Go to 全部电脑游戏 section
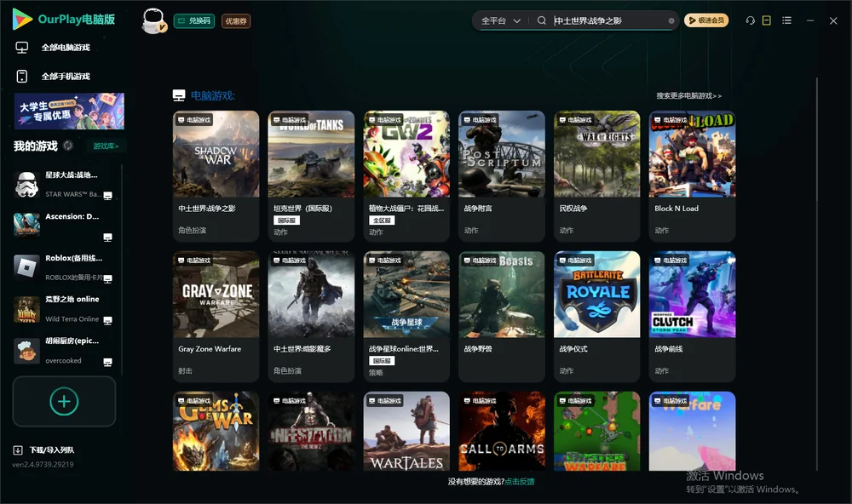852x504 pixels. (53, 48)
